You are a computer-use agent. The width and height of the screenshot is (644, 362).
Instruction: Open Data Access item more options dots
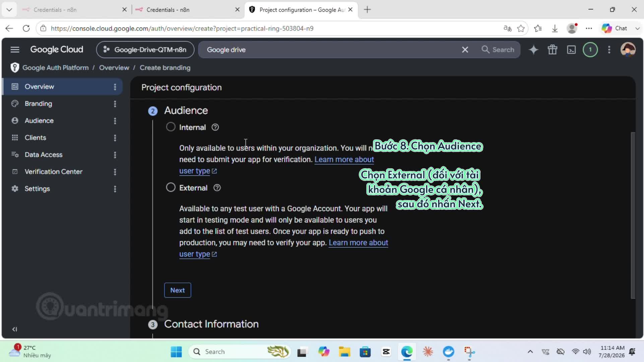click(115, 155)
